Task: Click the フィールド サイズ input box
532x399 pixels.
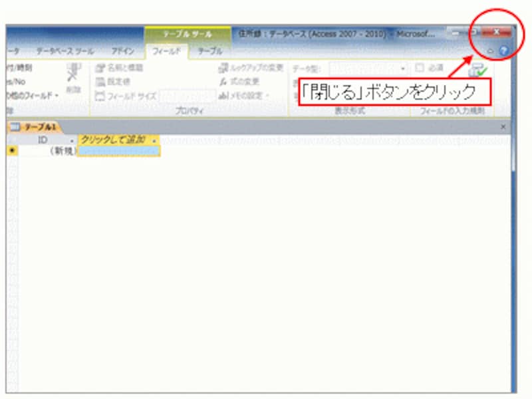Action: (188, 96)
